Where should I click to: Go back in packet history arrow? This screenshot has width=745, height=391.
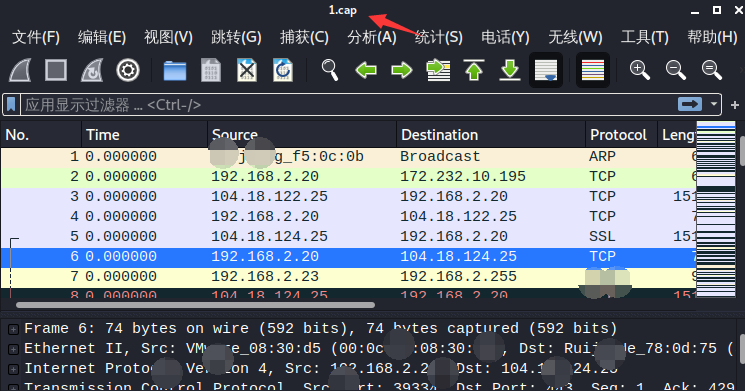click(366, 71)
